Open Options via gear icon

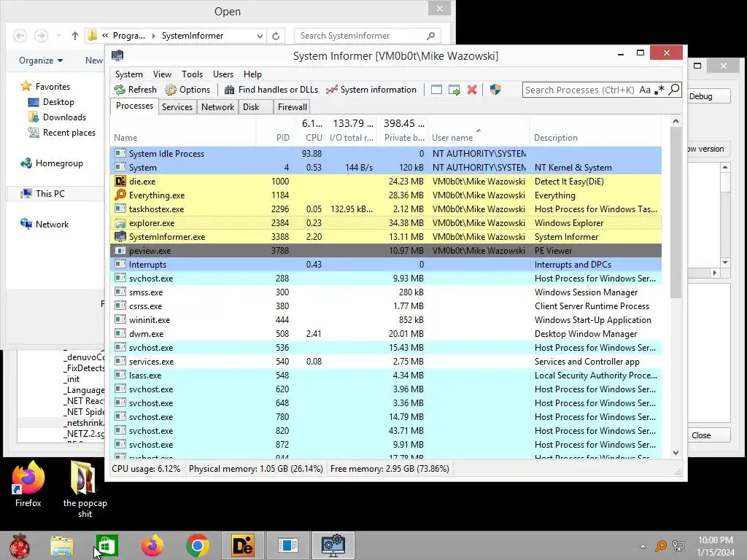pyautogui.click(x=171, y=90)
